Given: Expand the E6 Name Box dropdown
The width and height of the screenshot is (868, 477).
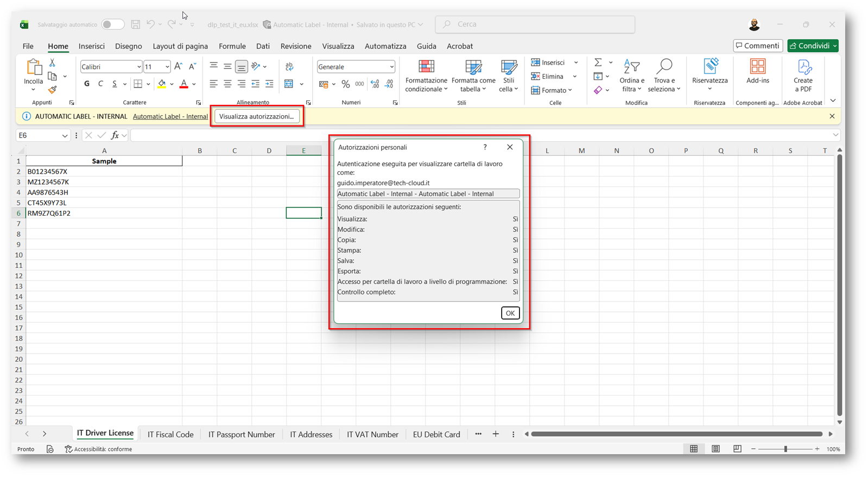Looking at the screenshot, I should tap(65, 136).
